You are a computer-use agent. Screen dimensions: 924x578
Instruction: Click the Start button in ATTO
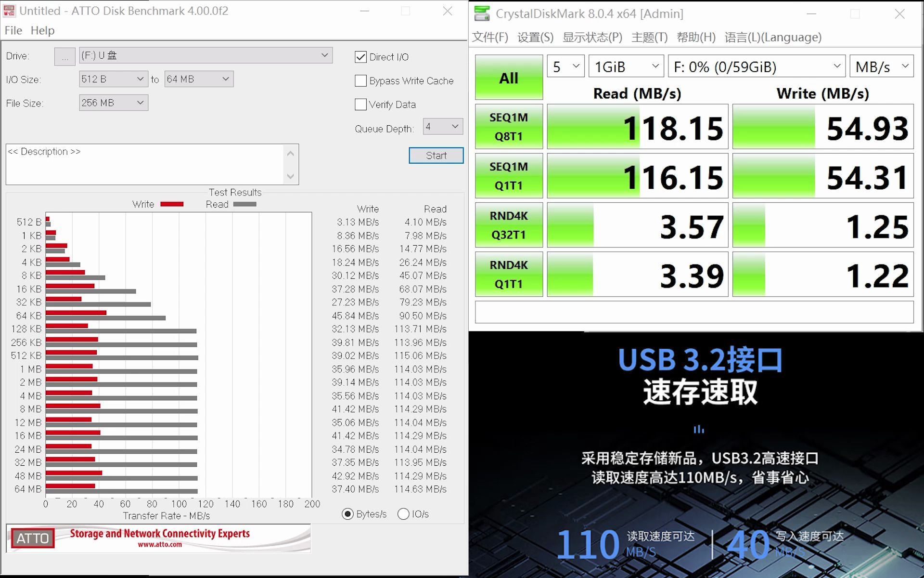click(436, 155)
